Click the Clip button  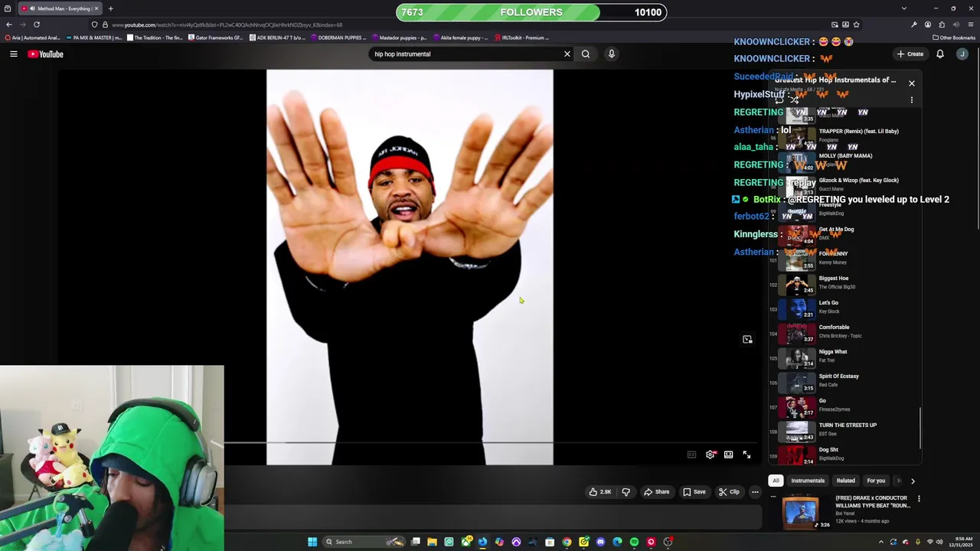point(730,492)
